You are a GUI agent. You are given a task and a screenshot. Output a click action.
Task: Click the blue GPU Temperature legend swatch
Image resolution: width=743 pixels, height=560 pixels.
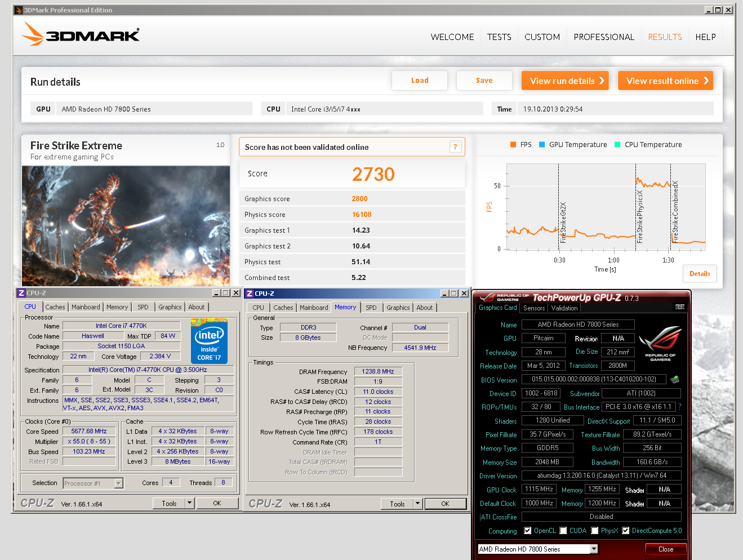[542, 145]
